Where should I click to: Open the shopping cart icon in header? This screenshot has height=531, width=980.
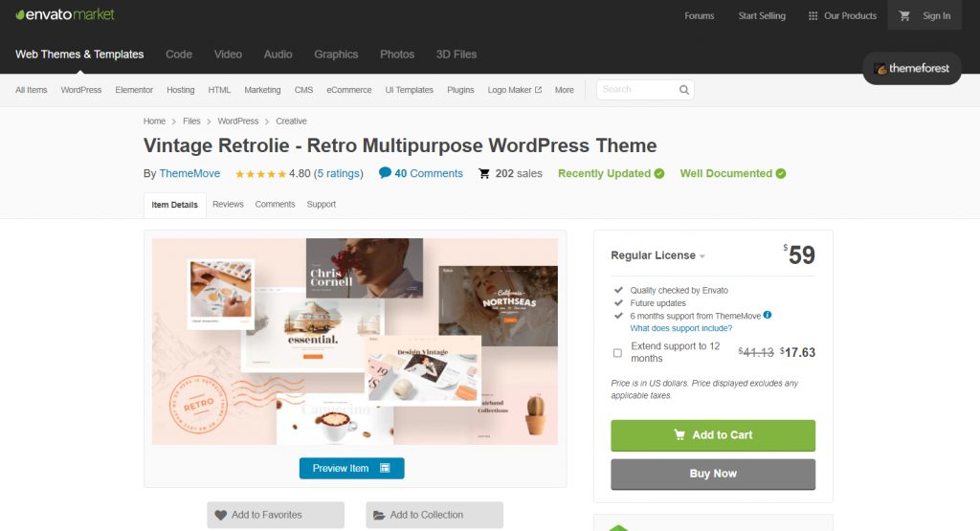[903, 15]
